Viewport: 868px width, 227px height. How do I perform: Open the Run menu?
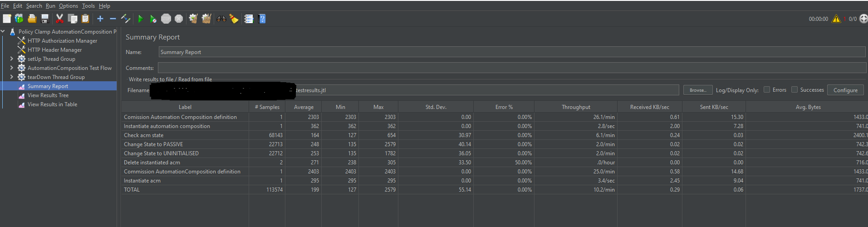click(x=50, y=6)
